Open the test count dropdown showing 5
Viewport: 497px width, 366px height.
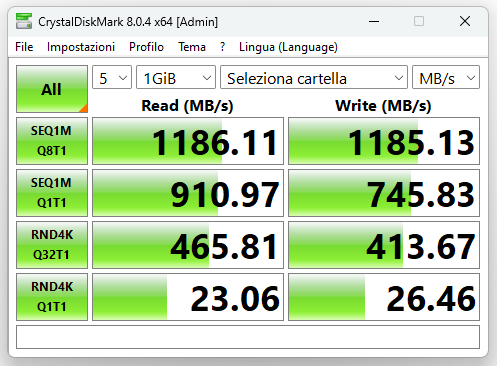(112, 77)
